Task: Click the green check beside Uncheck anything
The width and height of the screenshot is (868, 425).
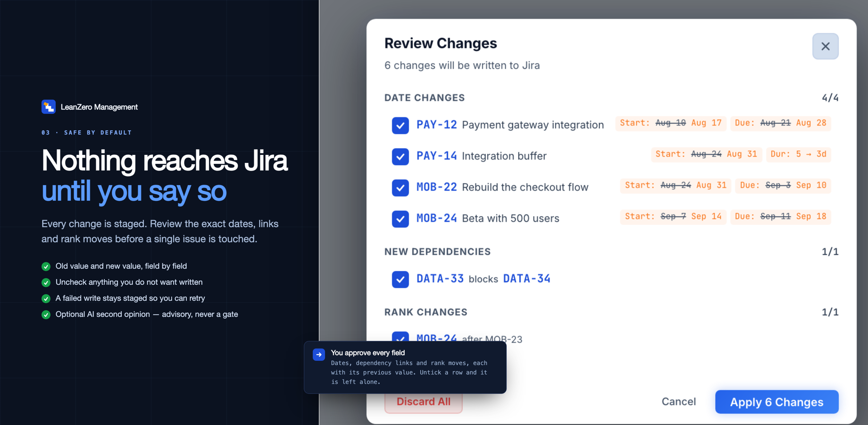Action: tap(46, 282)
